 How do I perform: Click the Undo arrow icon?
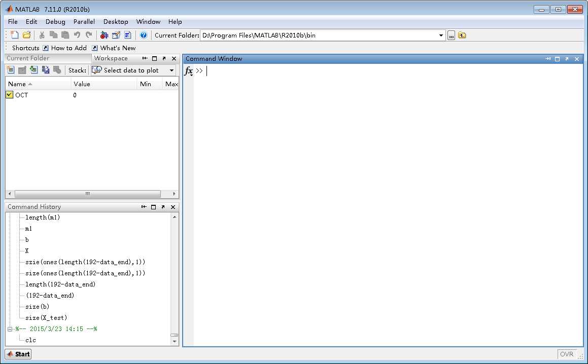[77, 35]
